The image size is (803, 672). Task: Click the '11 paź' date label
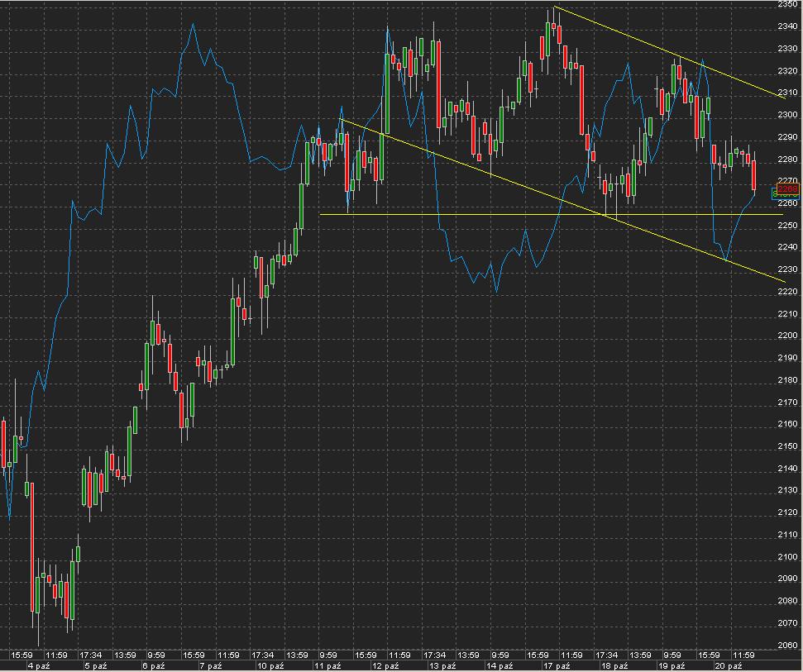tap(327, 666)
